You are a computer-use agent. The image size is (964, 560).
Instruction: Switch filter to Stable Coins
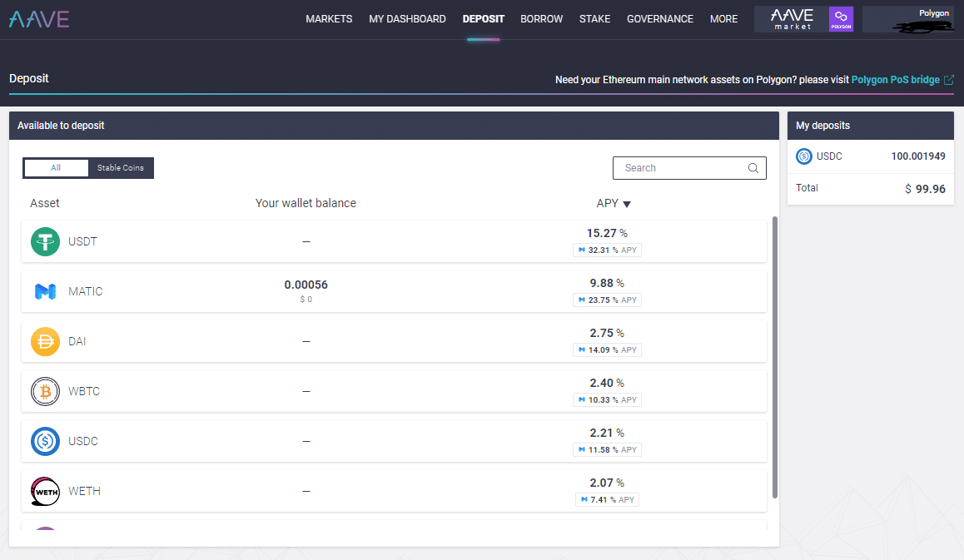pyautogui.click(x=121, y=168)
